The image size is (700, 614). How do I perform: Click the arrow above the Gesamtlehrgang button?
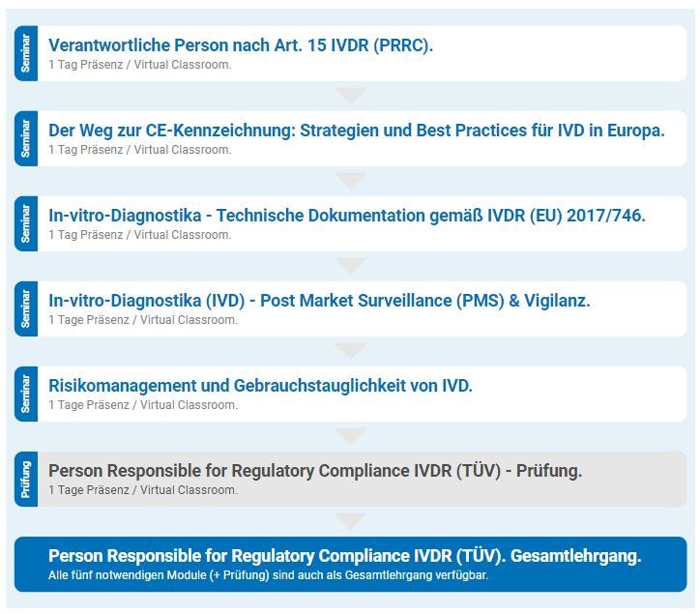[x=350, y=521]
